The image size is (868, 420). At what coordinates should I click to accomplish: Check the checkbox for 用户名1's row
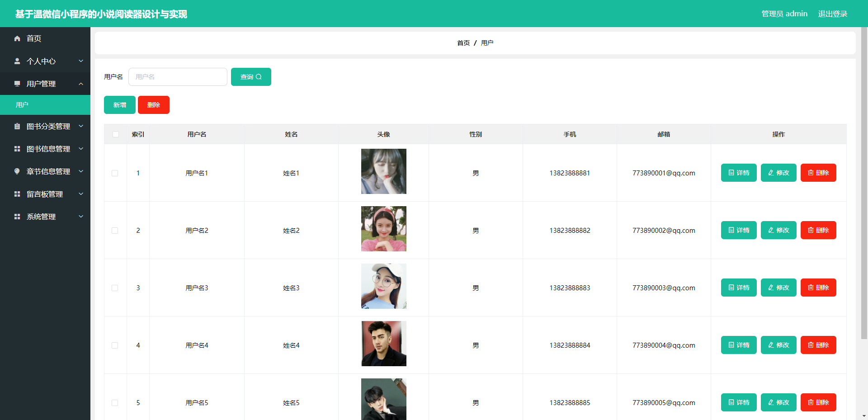click(115, 173)
